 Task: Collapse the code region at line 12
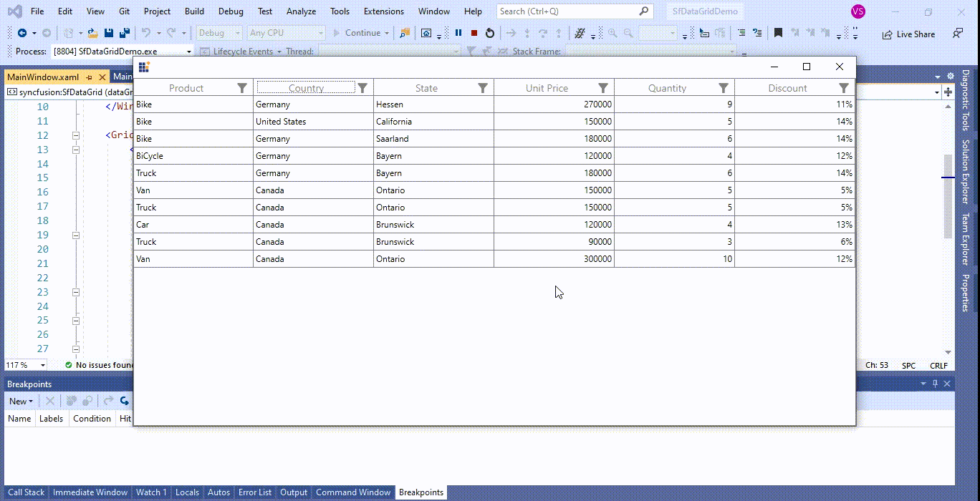click(75, 135)
